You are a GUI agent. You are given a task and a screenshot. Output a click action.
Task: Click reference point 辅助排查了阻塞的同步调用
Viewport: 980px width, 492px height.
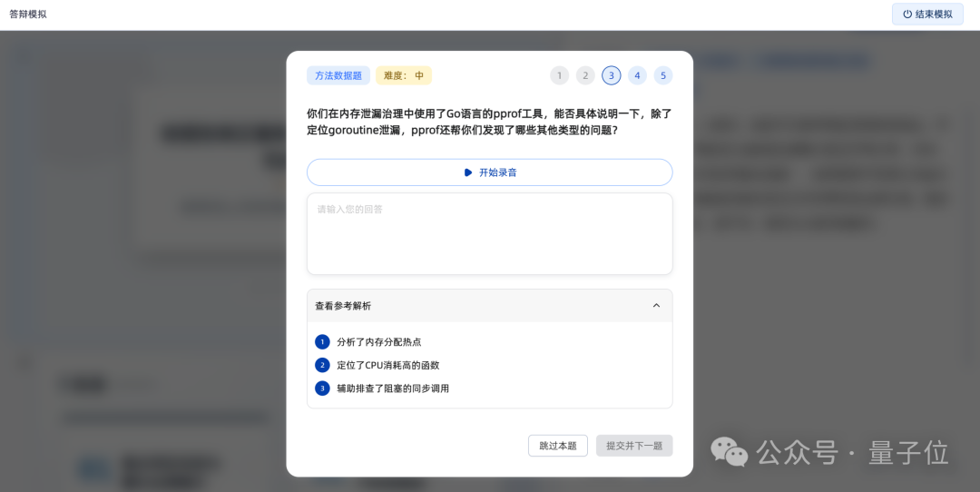tap(393, 389)
